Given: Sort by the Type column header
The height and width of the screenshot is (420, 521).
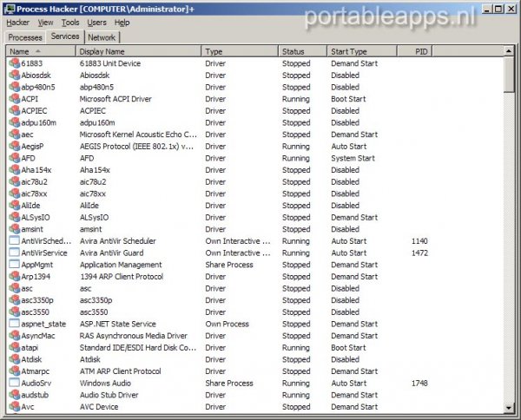Looking at the screenshot, I should click(x=240, y=51).
